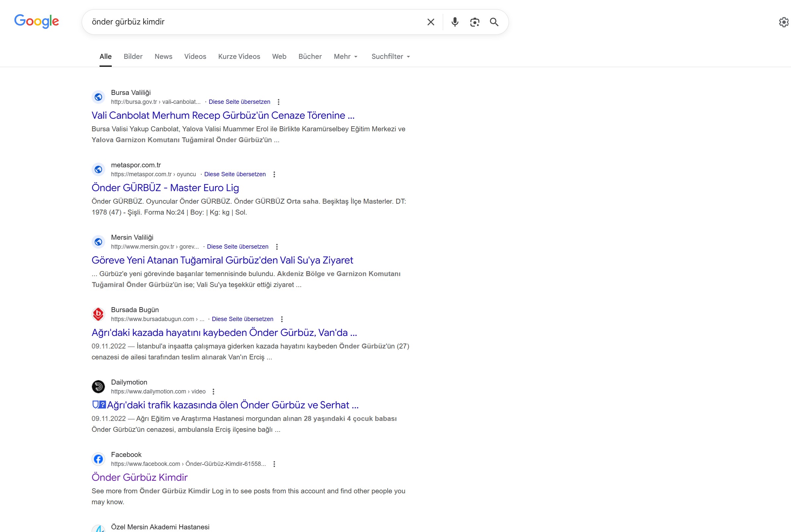The height and width of the screenshot is (532, 791).
Task: Open more options for Bursa Valiliği result
Action: point(278,102)
